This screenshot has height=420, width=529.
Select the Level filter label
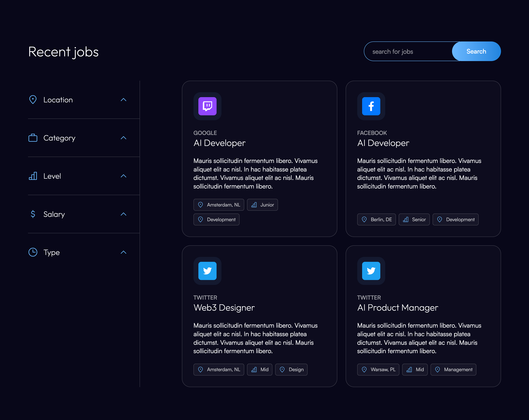(x=52, y=176)
